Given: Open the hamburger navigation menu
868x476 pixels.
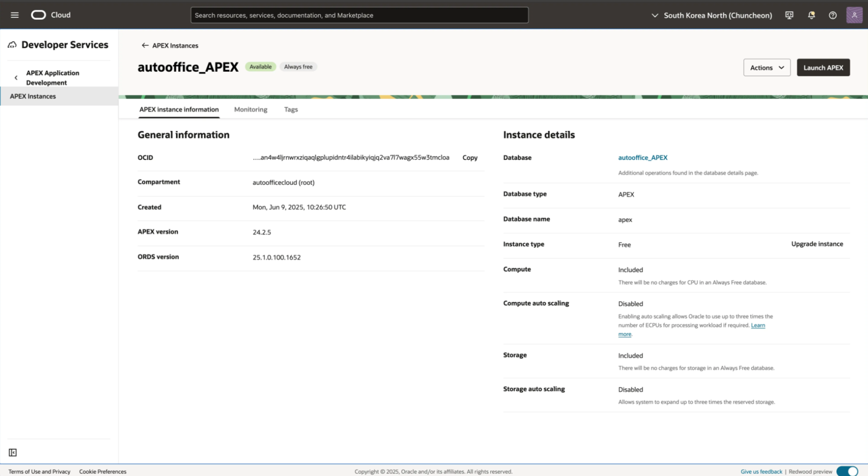Looking at the screenshot, I should tap(15, 15).
